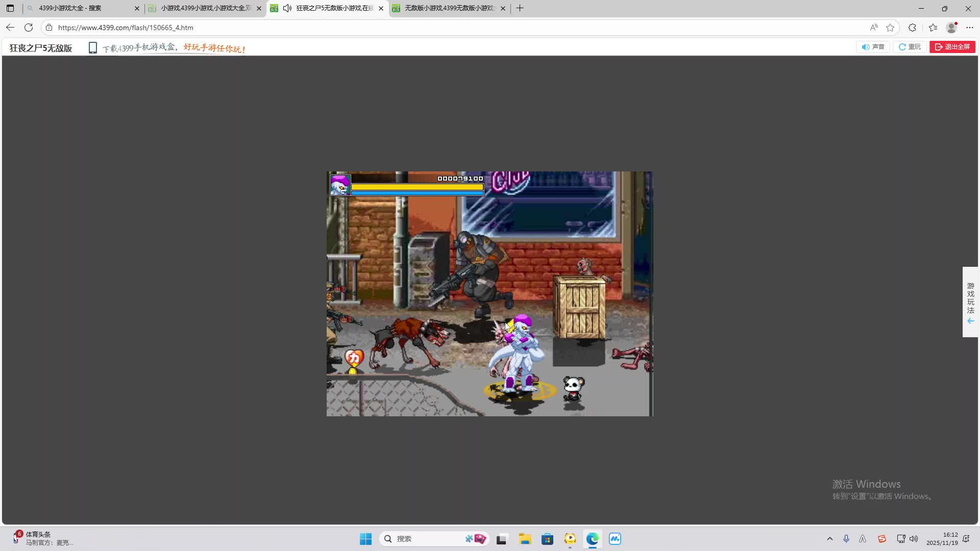Screen dimensions: 980x551
Task: Open File Explorer from taskbar
Action: (x=525, y=539)
